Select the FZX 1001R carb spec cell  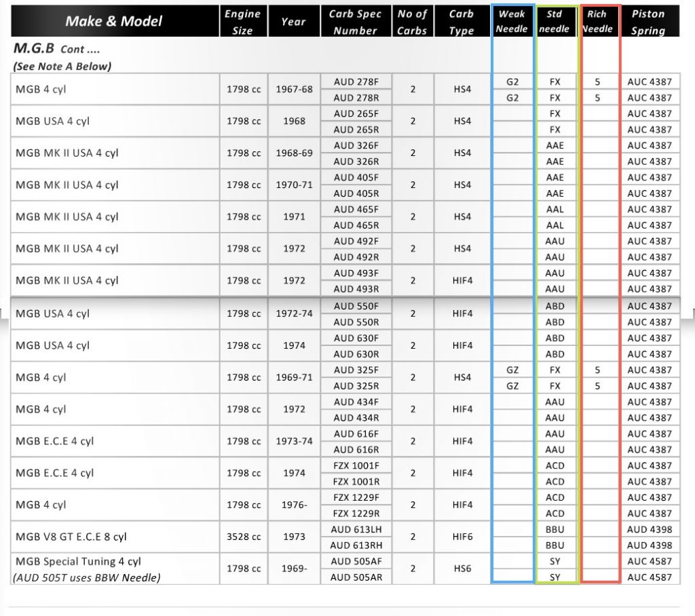[356, 482]
